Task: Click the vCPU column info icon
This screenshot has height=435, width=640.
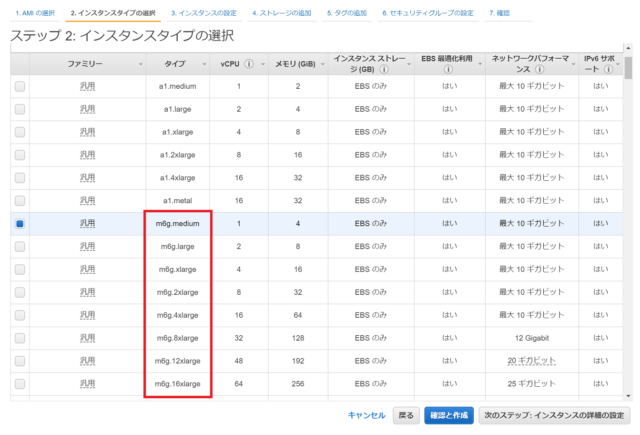Action: tap(249, 63)
